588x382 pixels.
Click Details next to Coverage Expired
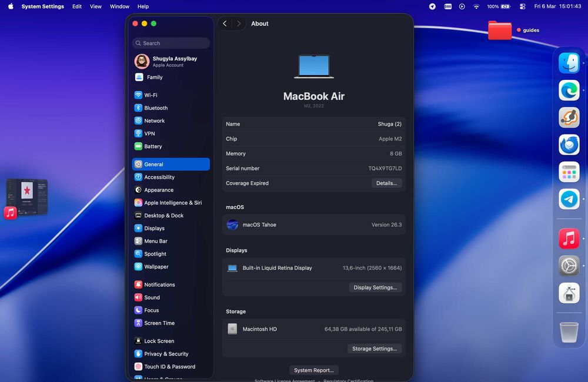[x=387, y=183]
